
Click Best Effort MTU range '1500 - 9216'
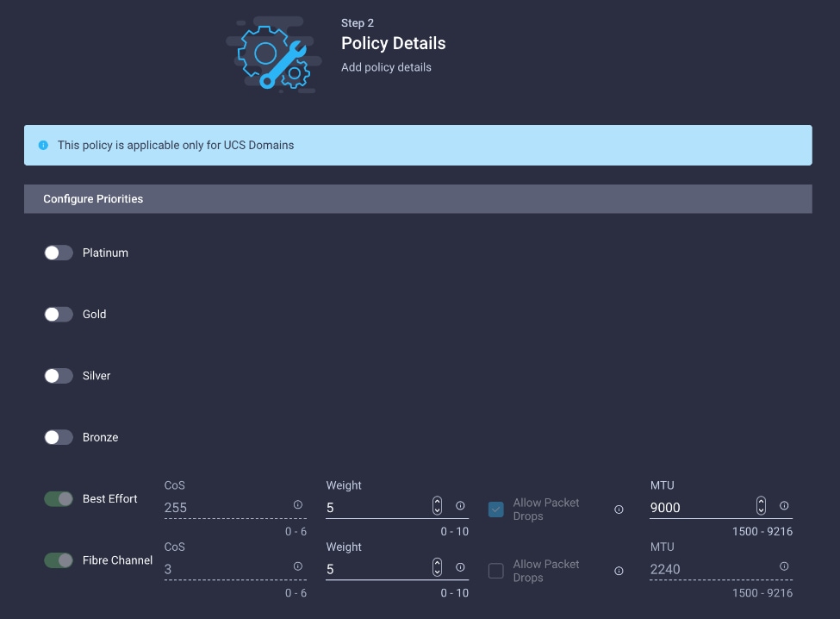click(762, 532)
